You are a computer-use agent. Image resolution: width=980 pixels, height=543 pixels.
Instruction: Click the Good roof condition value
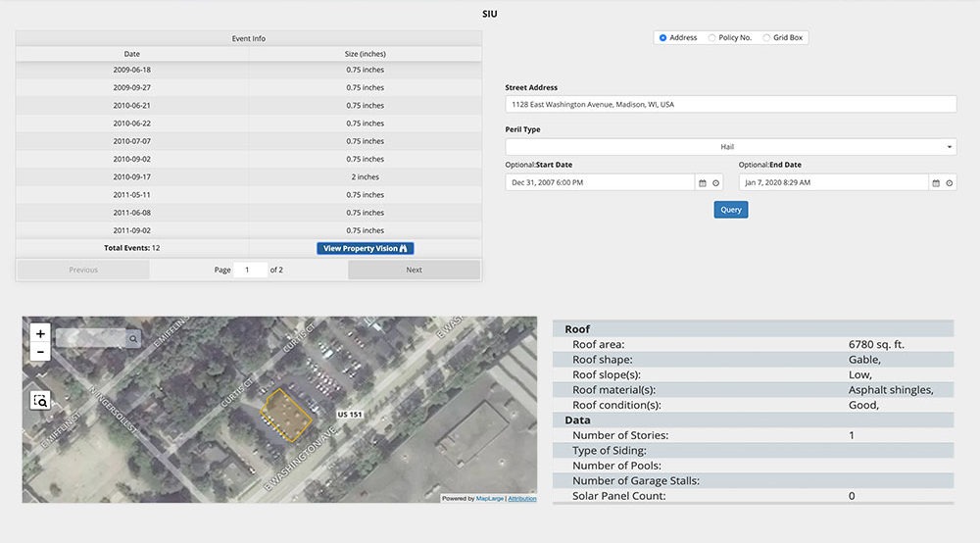[x=863, y=405]
